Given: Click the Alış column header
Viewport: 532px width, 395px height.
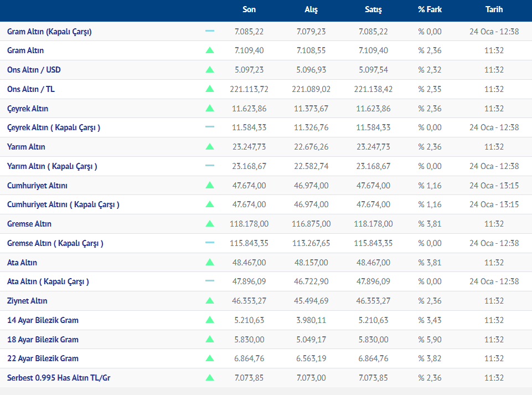Looking at the screenshot, I should [x=311, y=9].
